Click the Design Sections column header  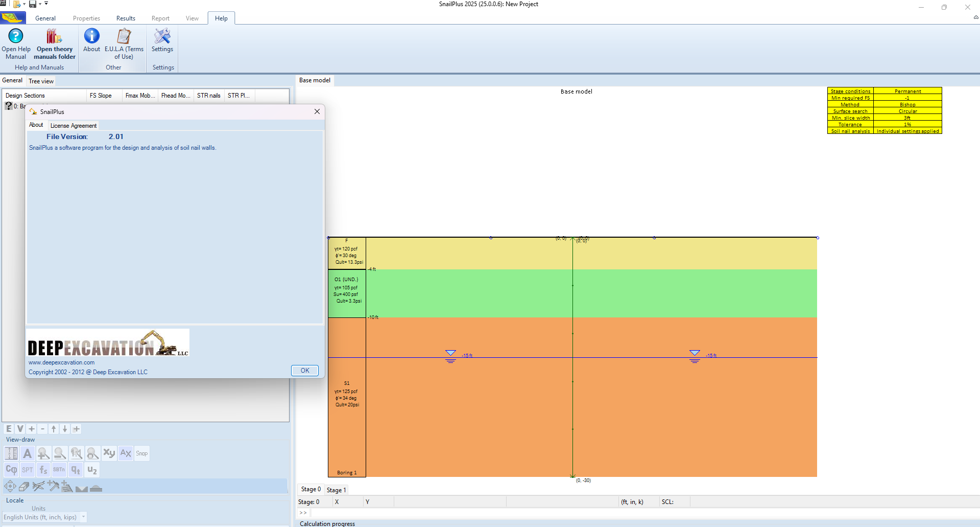click(44, 96)
